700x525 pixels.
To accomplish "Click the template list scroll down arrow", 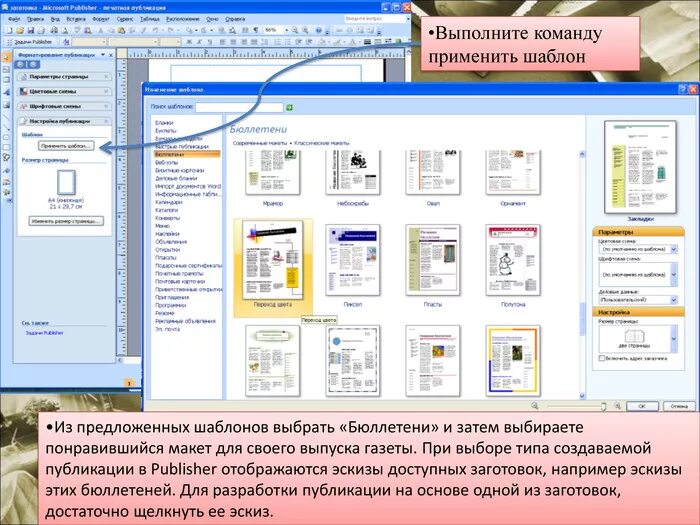I will tap(582, 396).
